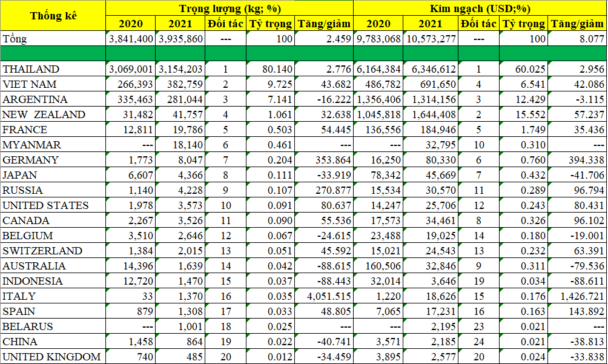Select Germany weight change 353.864

(324, 160)
